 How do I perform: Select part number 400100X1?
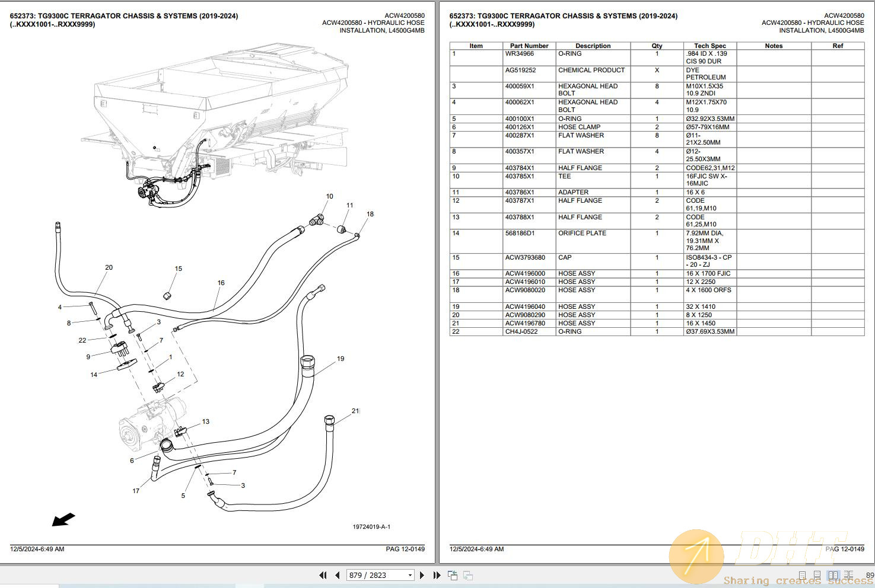click(x=520, y=119)
